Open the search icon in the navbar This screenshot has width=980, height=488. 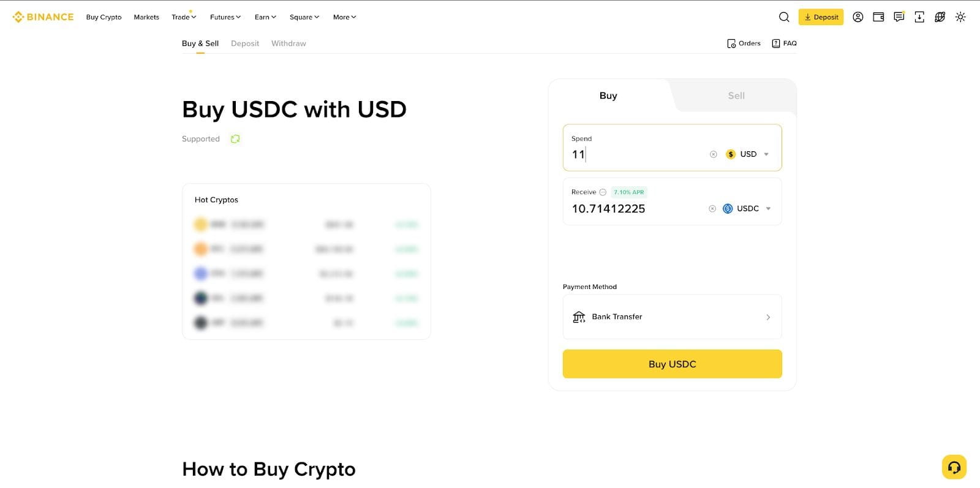pos(784,17)
